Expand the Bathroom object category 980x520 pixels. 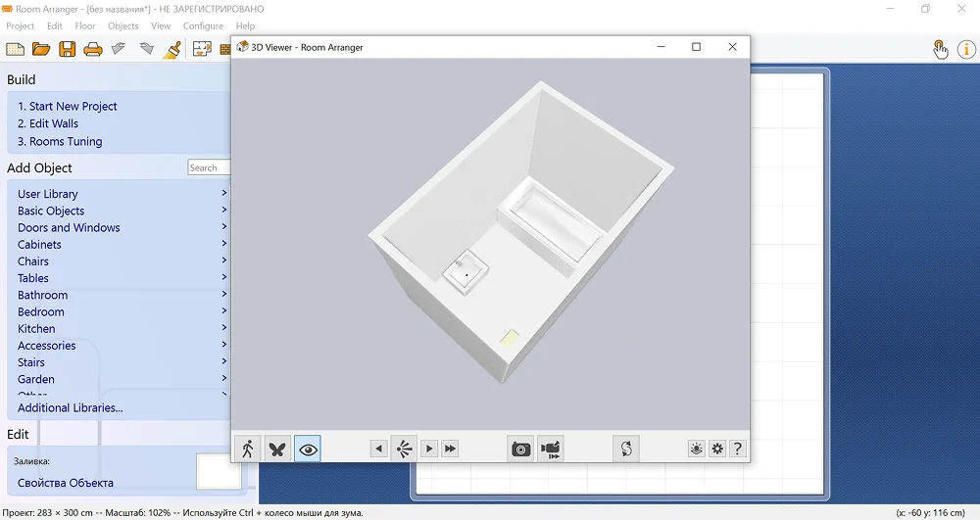[x=43, y=295]
